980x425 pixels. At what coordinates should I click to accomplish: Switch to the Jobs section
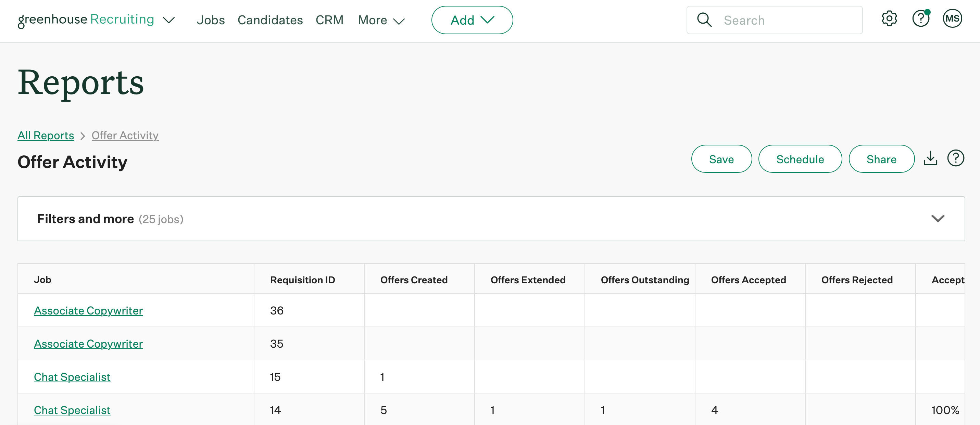click(x=211, y=20)
